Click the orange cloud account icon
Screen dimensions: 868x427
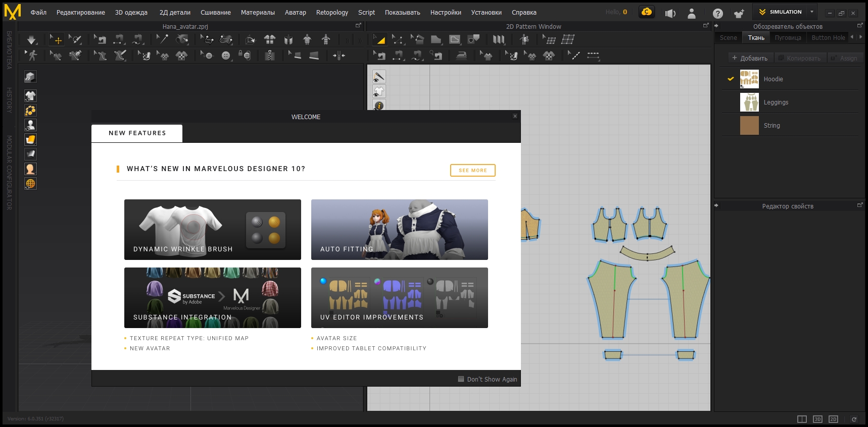point(646,12)
